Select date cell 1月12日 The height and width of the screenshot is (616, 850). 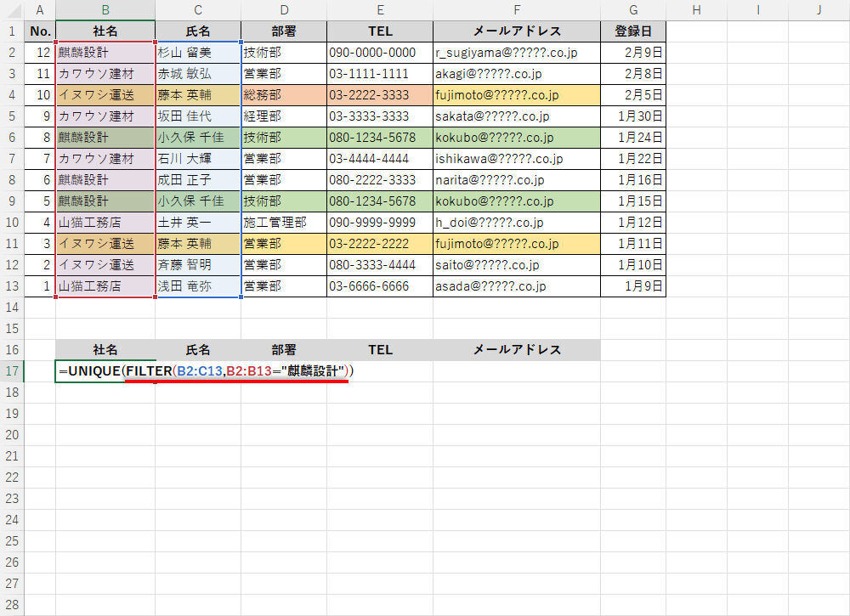633,222
